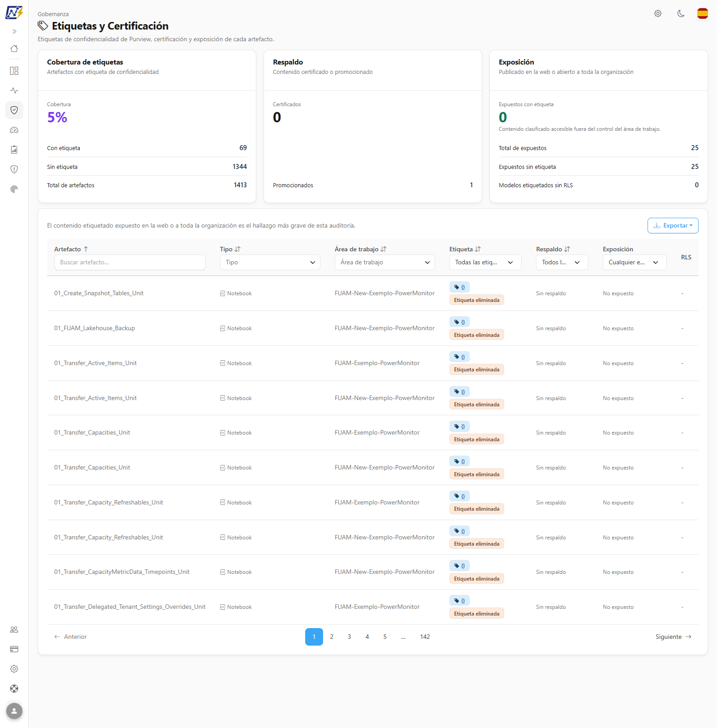Viewport: 717px width, 728px height.
Task: Open the speedometer gauge icon in sidebar
Action: tap(14, 130)
